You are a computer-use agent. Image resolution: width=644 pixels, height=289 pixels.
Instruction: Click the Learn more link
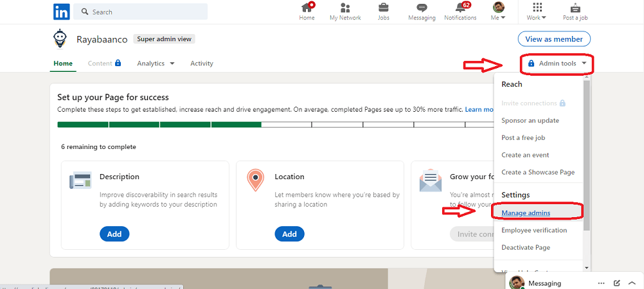[x=479, y=110]
